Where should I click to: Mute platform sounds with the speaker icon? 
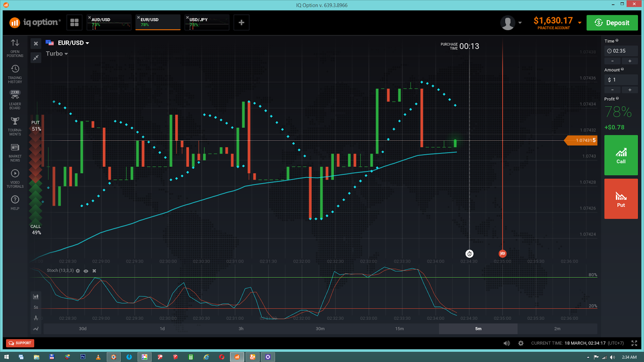507,343
